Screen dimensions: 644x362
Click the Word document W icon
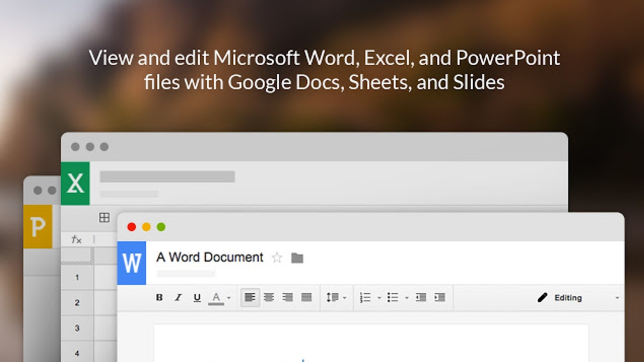[x=132, y=263]
